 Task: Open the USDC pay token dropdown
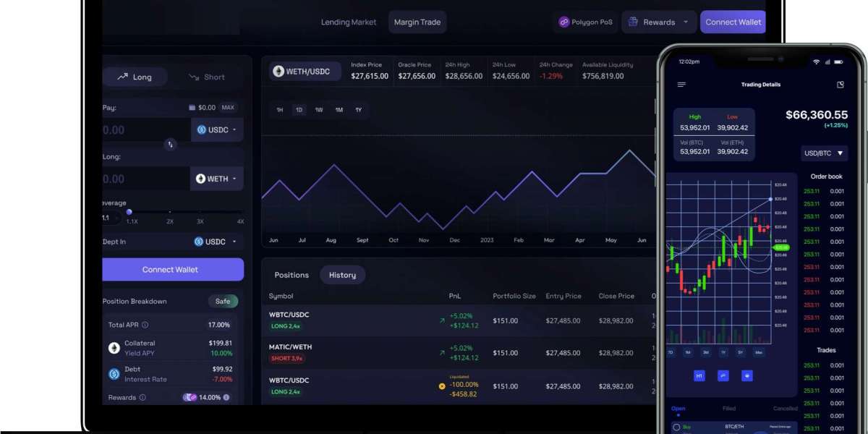[217, 130]
